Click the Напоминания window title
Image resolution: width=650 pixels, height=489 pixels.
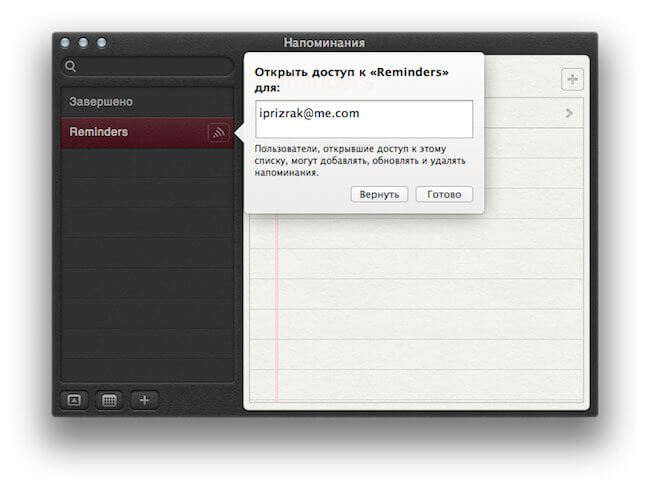(x=324, y=43)
